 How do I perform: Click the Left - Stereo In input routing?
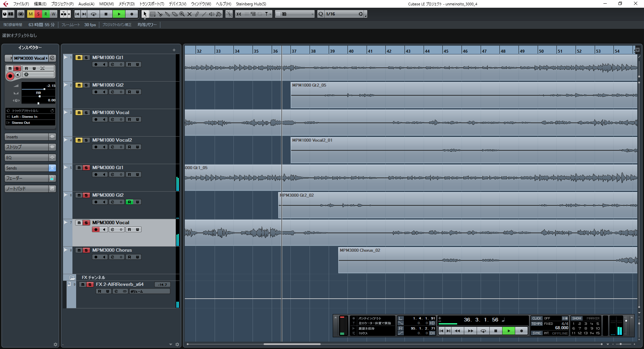[x=30, y=117]
